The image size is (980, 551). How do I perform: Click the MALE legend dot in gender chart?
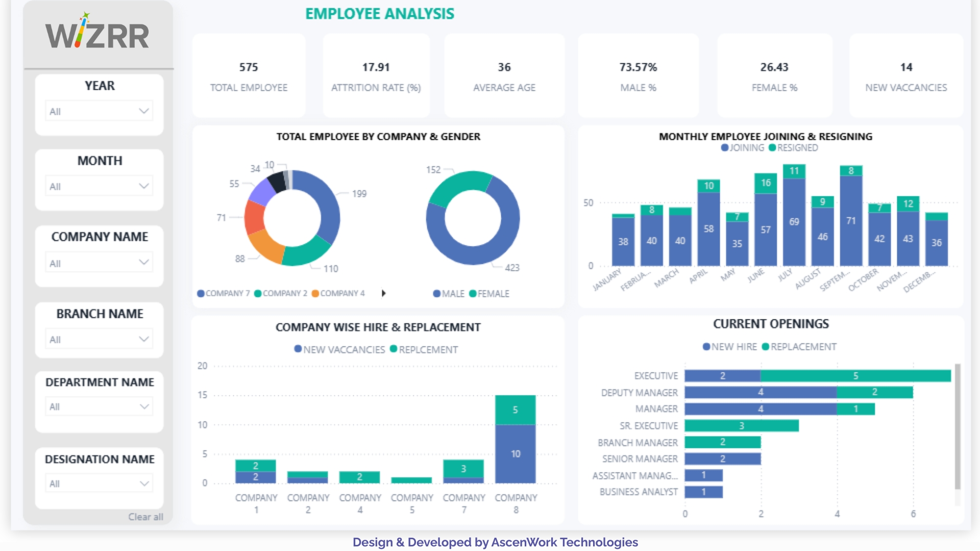(x=436, y=293)
